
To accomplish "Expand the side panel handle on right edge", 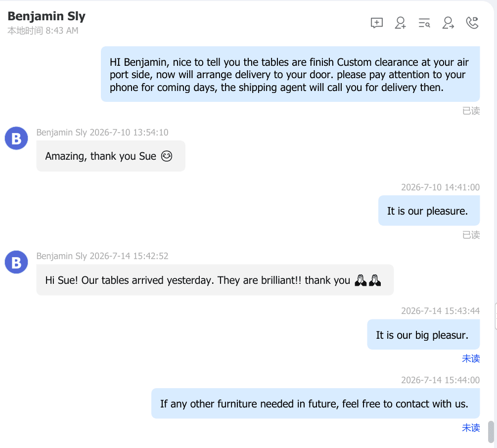I will (x=496, y=316).
